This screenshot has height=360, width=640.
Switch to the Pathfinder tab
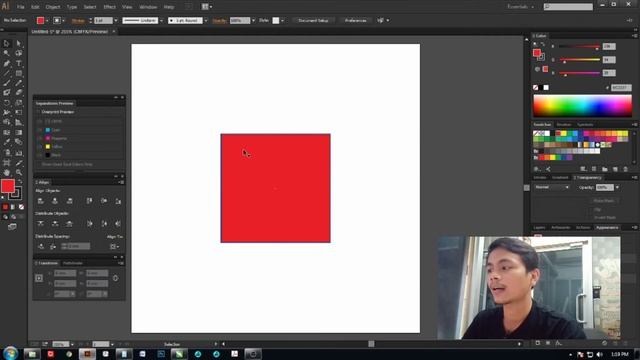pyautogui.click(x=73, y=263)
